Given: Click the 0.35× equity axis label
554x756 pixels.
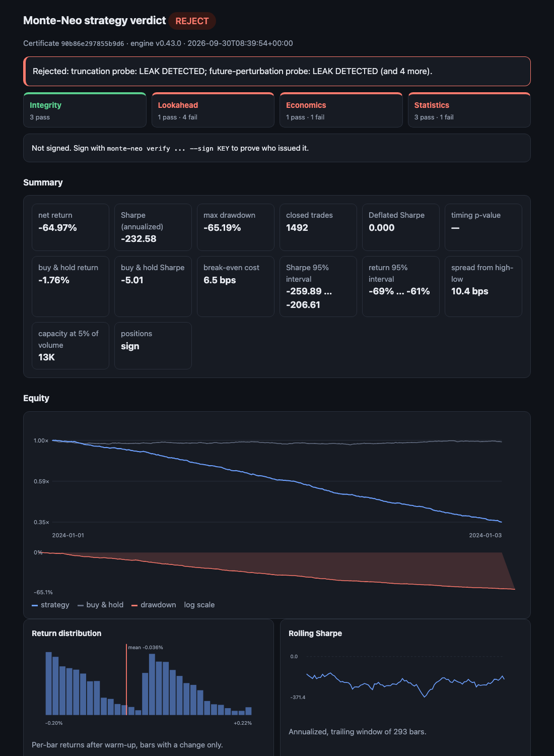Looking at the screenshot, I should (41, 522).
